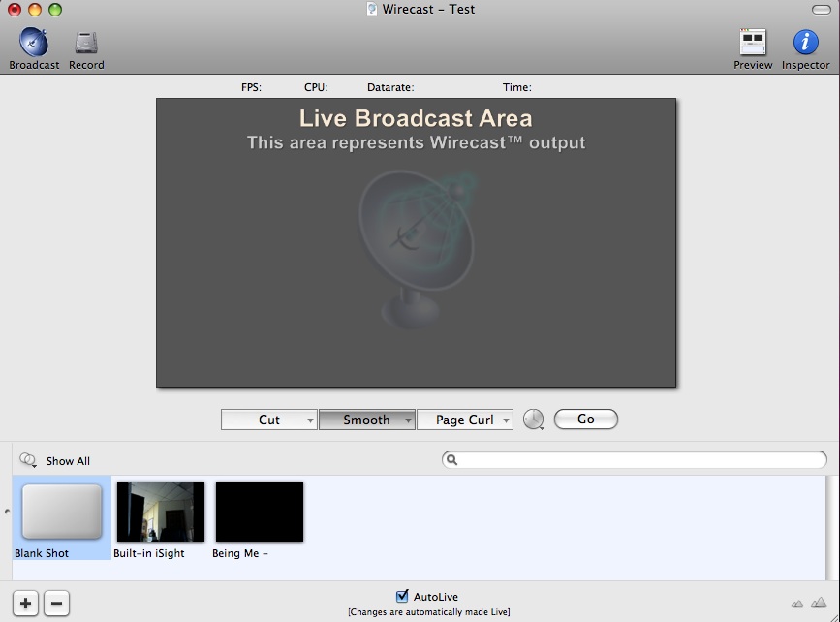Screen dimensions: 840x622
Task: Click the 'Changes are automatically made Live' note
Action: (429, 611)
